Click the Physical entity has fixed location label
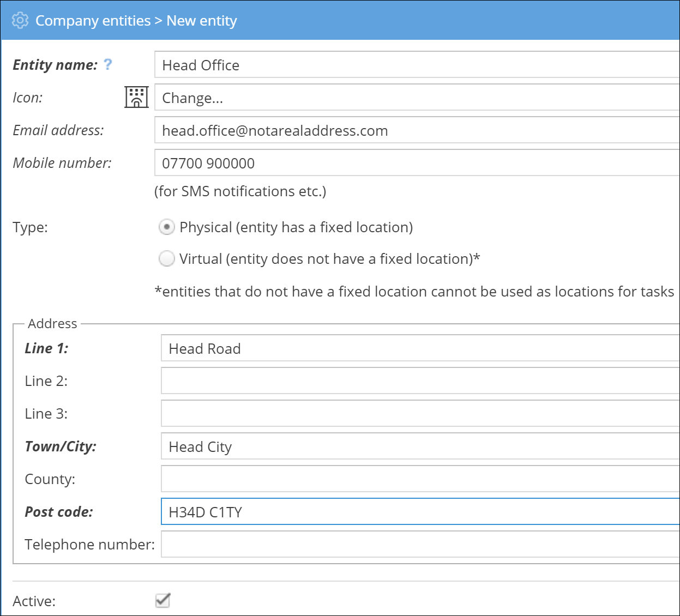The height and width of the screenshot is (616, 680). tap(296, 227)
